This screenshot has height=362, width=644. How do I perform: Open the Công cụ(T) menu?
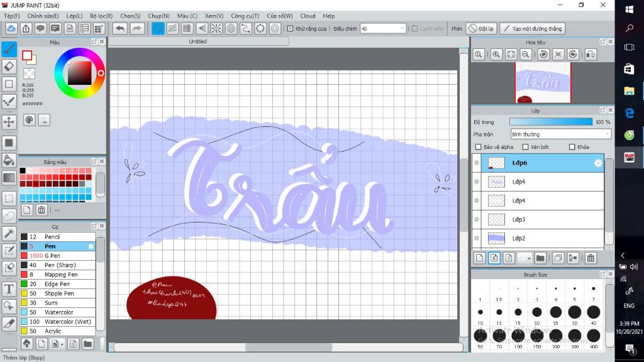point(245,16)
